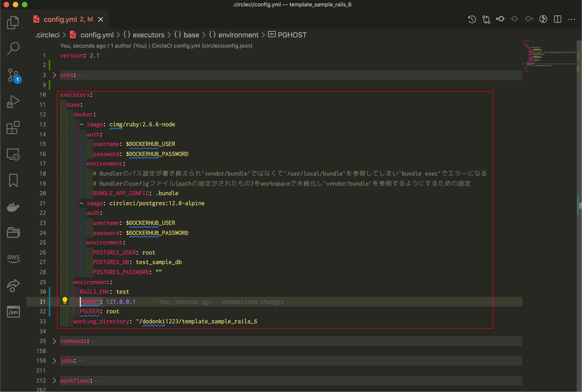Viewport: 582px width, 392px height.
Task: Open the Explorer view in activity bar
Action: (x=13, y=23)
